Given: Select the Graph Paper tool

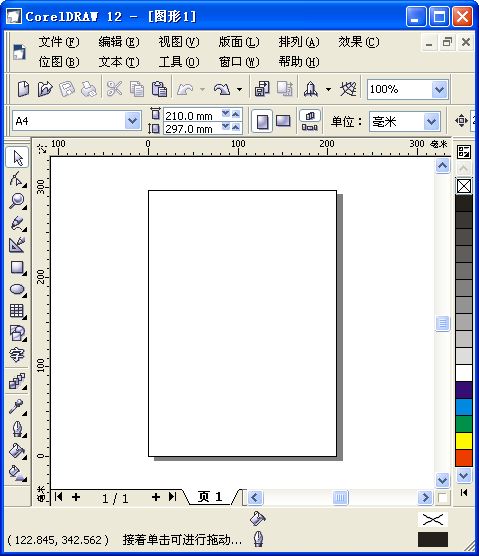Looking at the screenshot, I should [17, 311].
